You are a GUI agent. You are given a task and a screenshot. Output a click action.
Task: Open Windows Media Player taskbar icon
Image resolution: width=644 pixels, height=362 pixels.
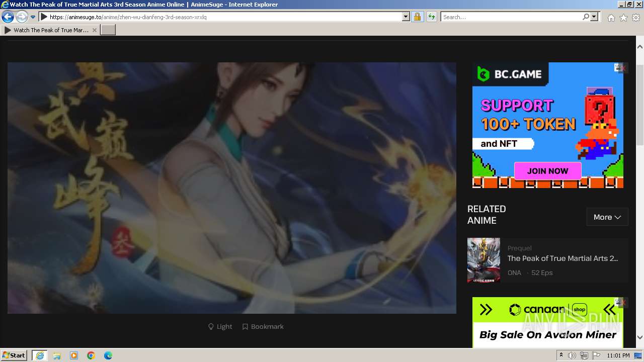[74, 355]
